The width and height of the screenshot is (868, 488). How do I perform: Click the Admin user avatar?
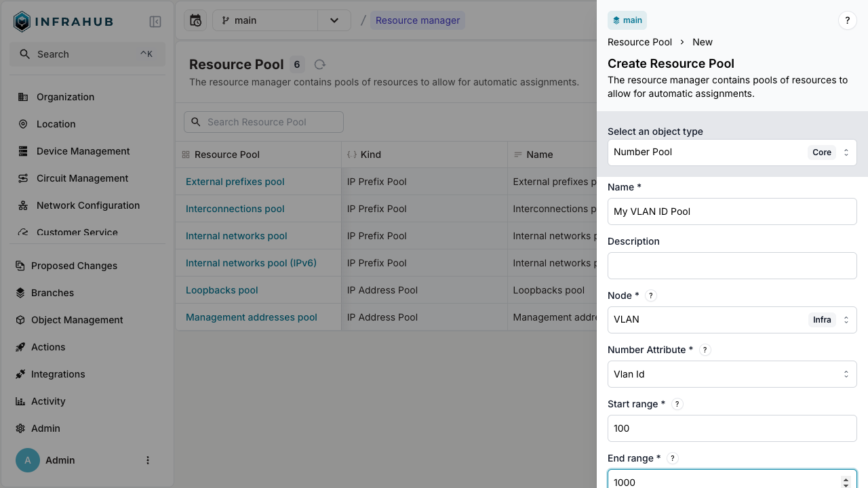tap(27, 460)
